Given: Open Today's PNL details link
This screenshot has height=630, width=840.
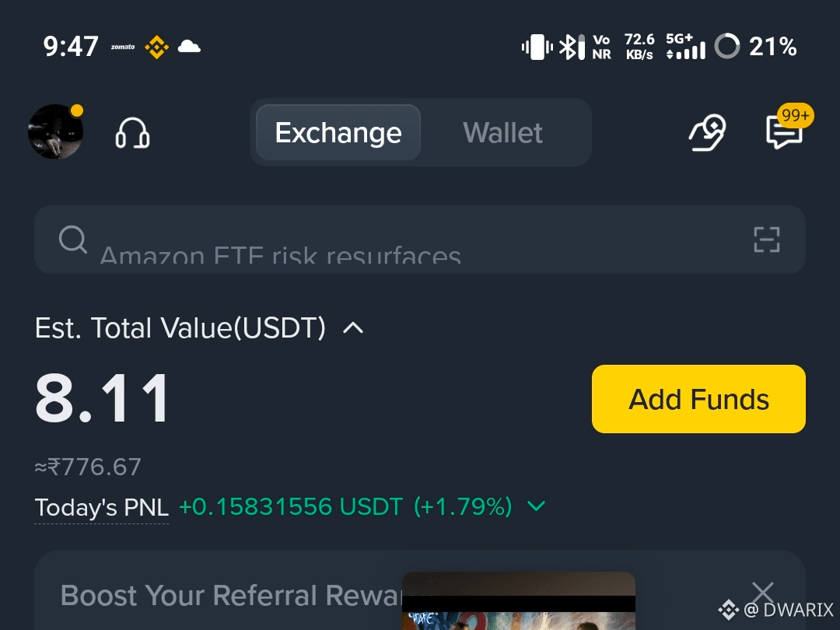Looking at the screenshot, I should coord(101,507).
